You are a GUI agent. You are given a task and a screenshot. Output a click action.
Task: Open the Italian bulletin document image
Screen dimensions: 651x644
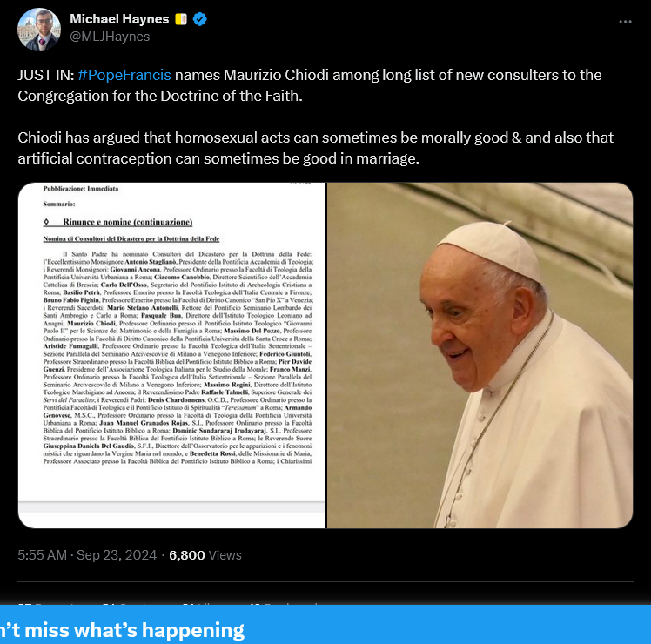coord(171,355)
